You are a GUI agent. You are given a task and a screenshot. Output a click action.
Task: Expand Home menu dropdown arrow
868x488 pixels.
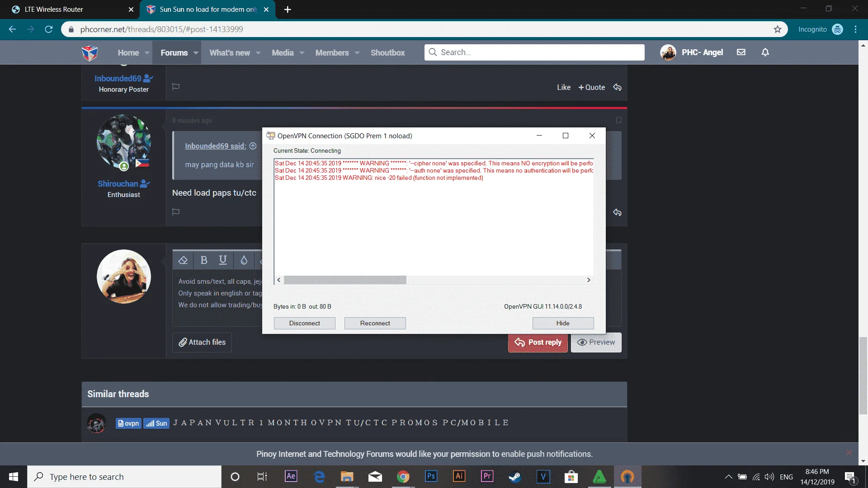[x=147, y=53]
